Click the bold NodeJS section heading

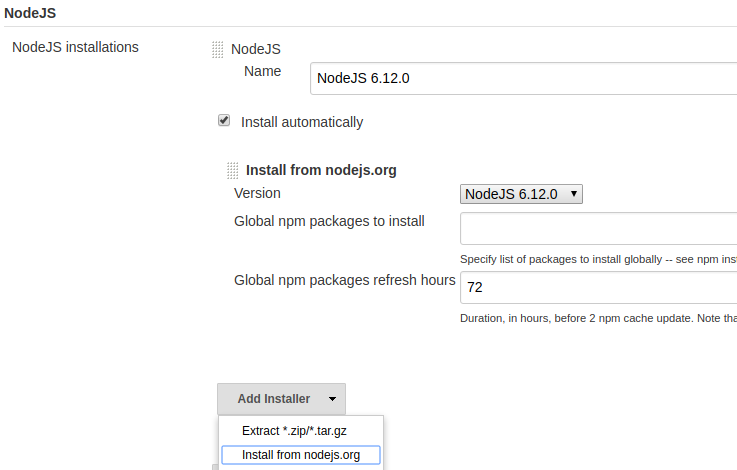(x=29, y=11)
